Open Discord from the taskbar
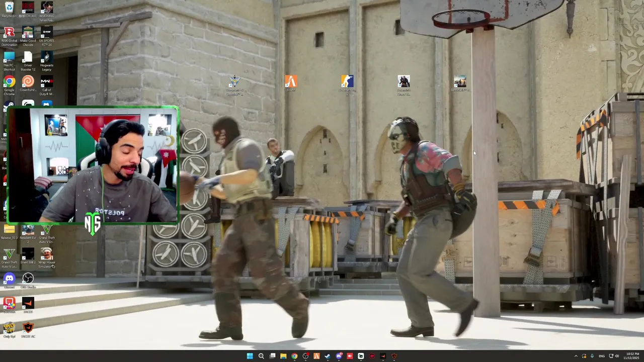 (x=339, y=356)
